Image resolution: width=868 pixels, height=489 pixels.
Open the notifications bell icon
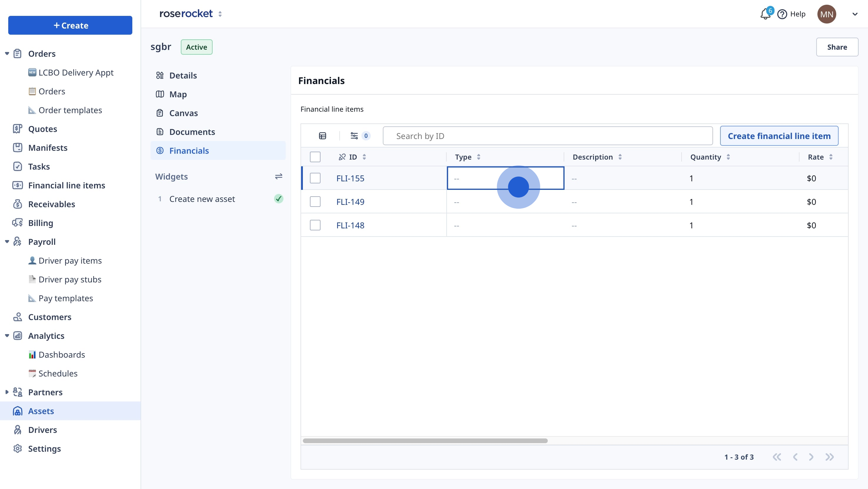[x=765, y=14]
